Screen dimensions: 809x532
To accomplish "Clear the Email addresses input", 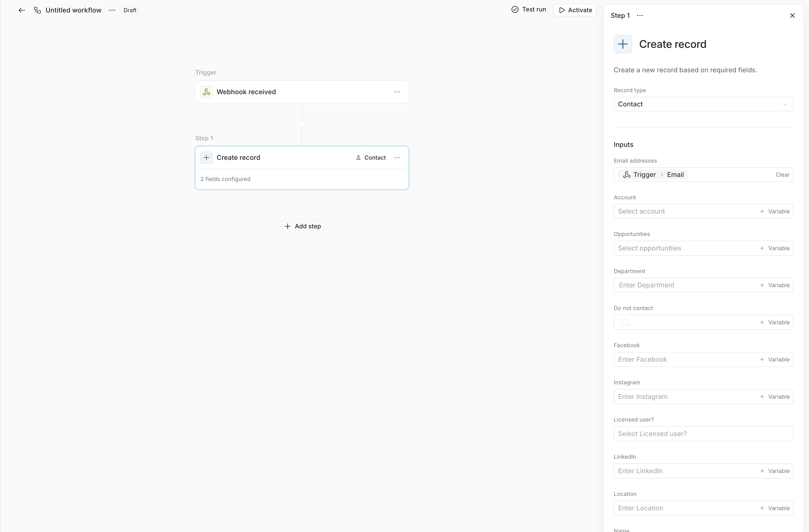I will [783, 174].
